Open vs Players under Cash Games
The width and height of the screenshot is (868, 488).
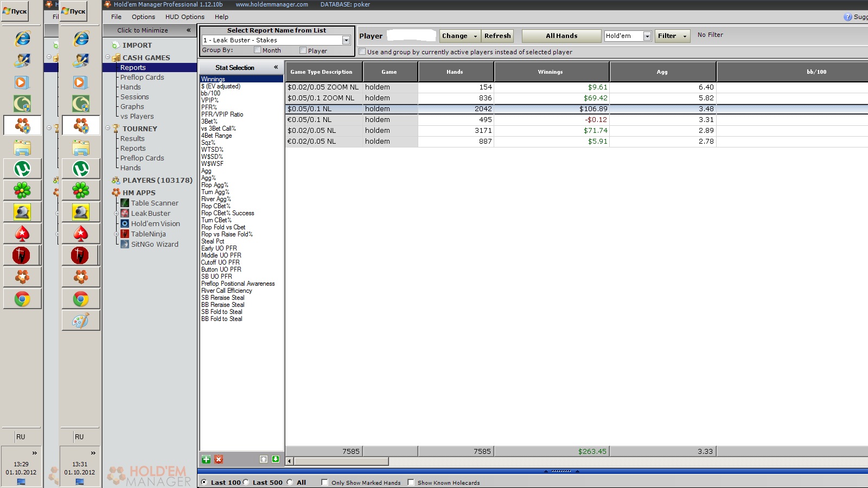pyautogui.click(x=137, y=116)
